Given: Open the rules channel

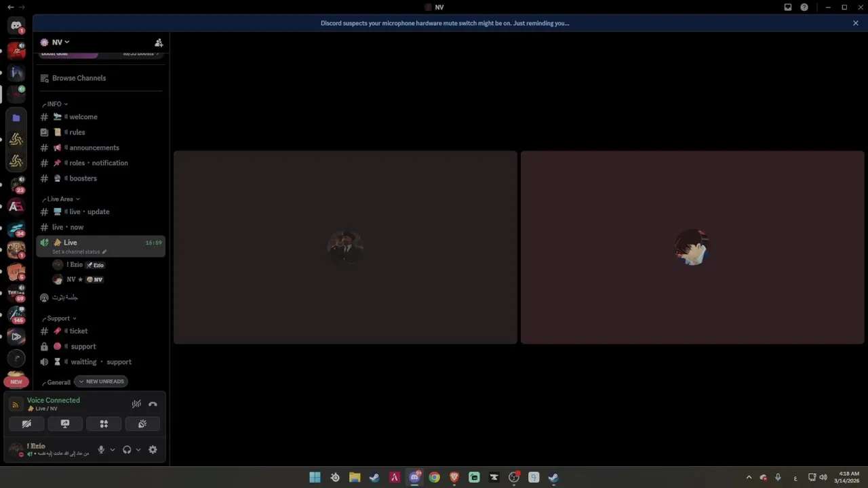Looking at the screenshot, I should click(x=100, y=132).
